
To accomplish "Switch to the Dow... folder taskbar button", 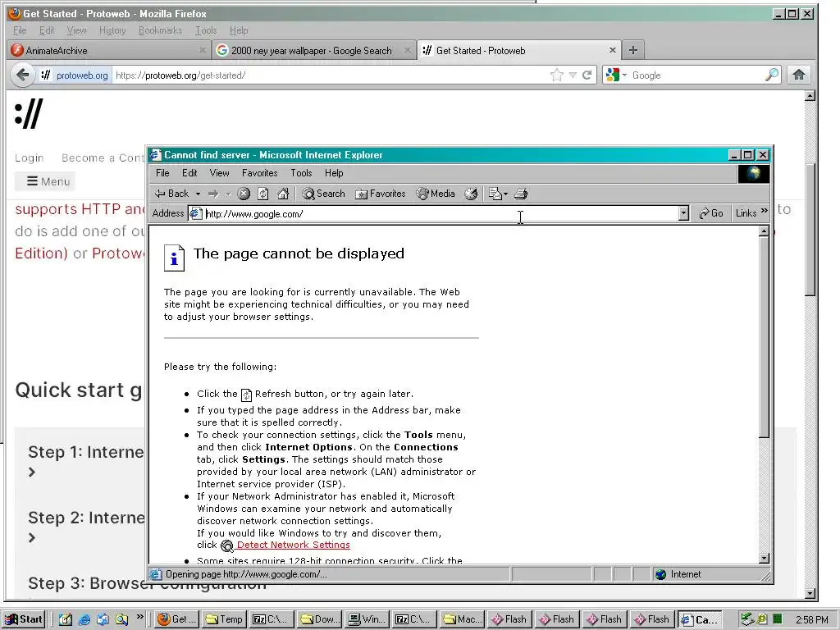I will tap(319, 619).
